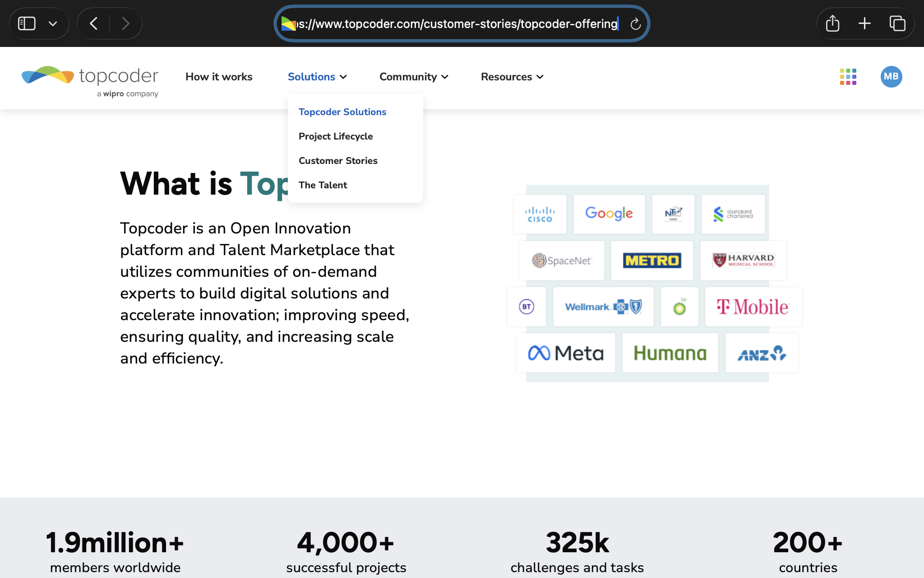Show the tab overview icon
The width and height of the screenshot is (924, 578).
click(897, 23)
